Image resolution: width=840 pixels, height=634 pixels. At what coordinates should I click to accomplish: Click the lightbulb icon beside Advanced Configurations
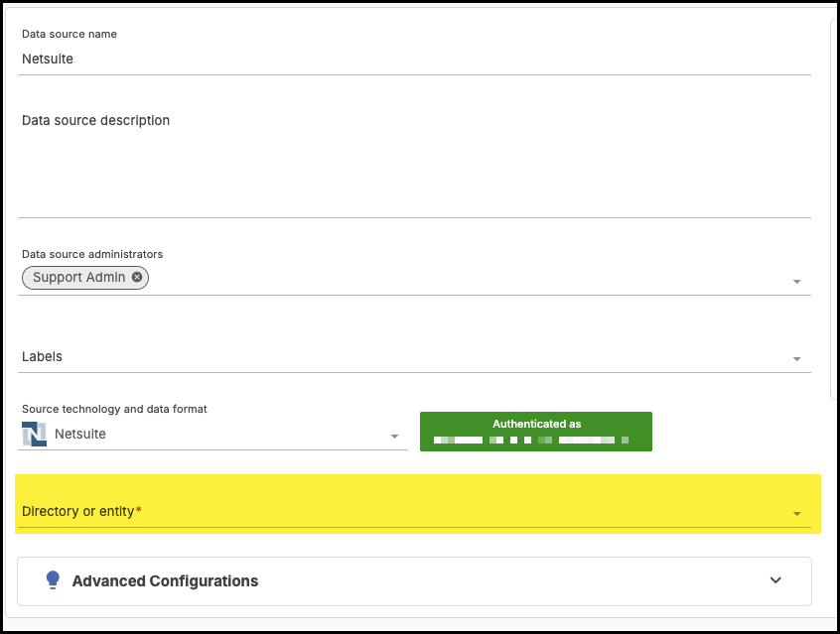[x=53, y=580]
